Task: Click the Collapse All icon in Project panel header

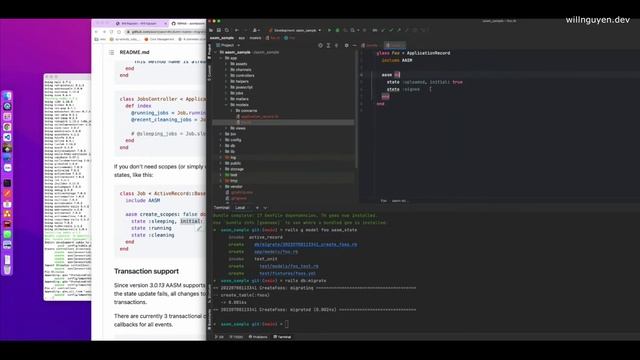Action: pyautogui.click(x=336, y=45)
